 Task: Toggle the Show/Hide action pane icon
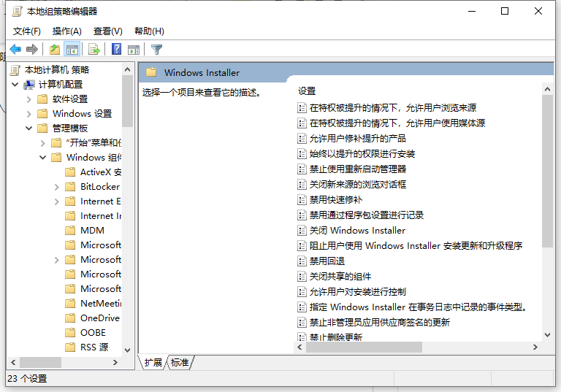point(134,50)
